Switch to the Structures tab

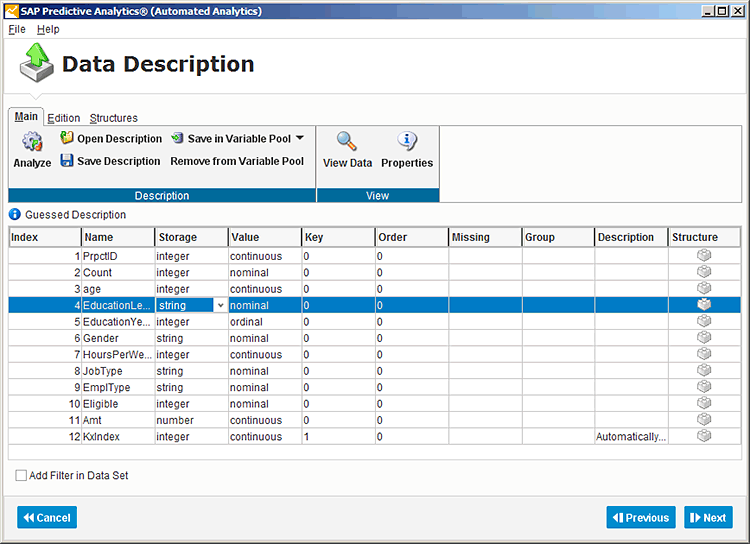pyautogui.click(x=114, y=118)
